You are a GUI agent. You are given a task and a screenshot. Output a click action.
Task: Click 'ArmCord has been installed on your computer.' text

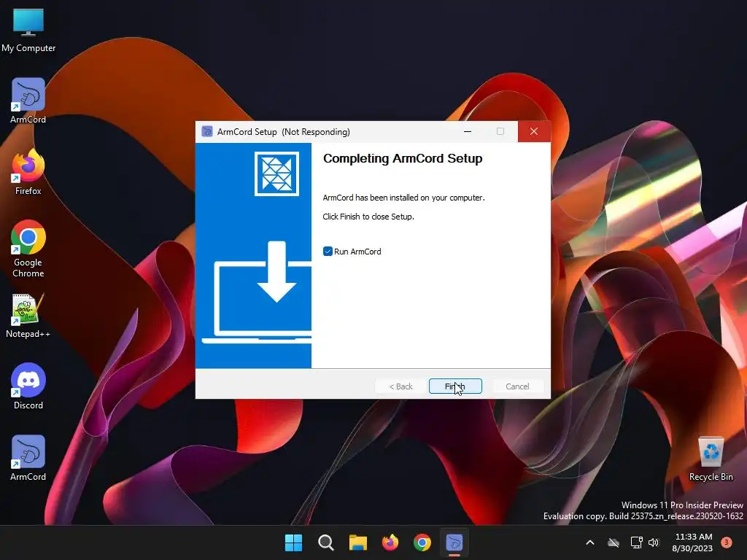[x=403, y=198]
